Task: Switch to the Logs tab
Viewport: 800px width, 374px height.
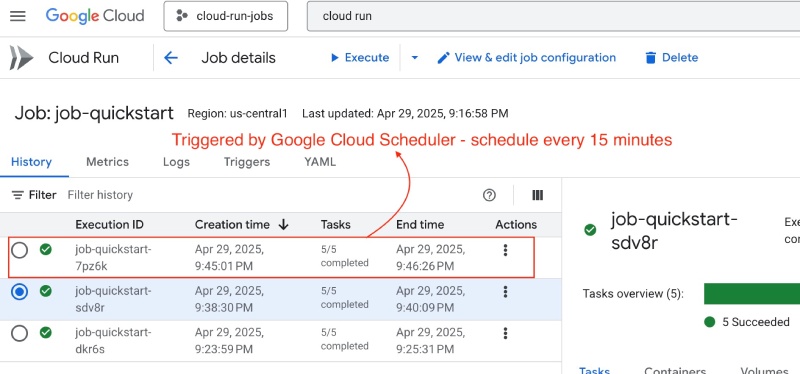Action: click(x=177, y=162)
